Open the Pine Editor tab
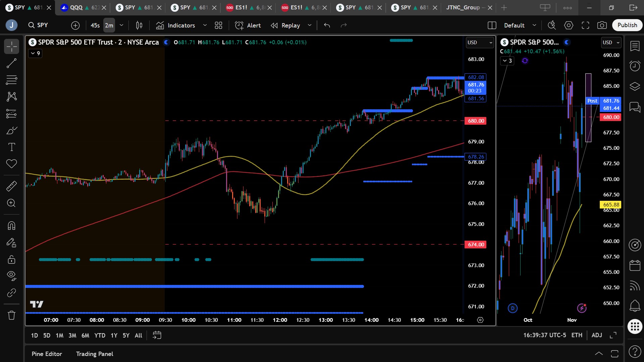Viewport: 644px width, 362px height. tap(47, 354)
